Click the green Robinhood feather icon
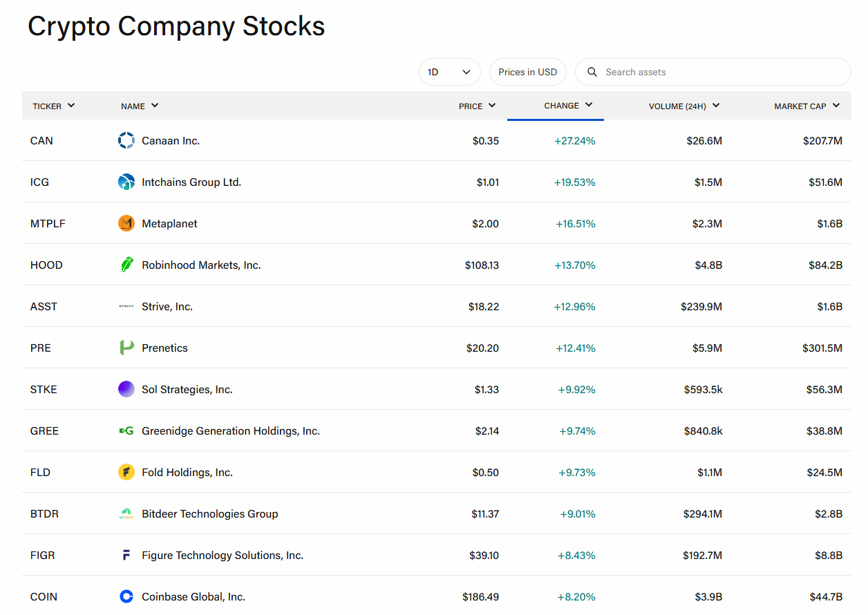This screenshot has height=615, width=868. pos(126,265)
